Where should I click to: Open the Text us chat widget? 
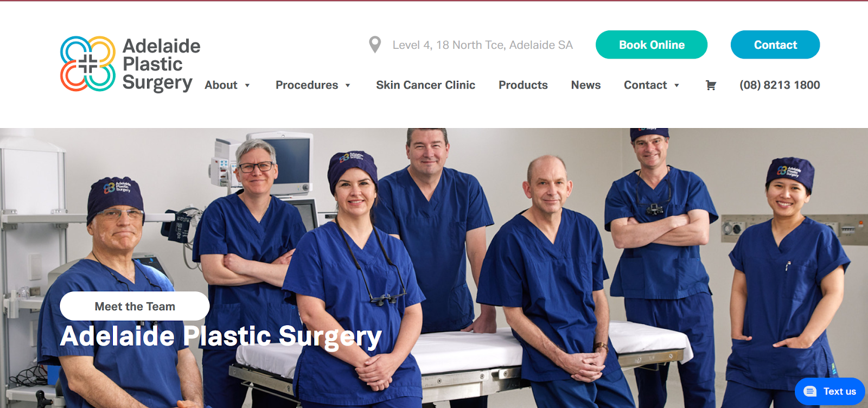830,391
